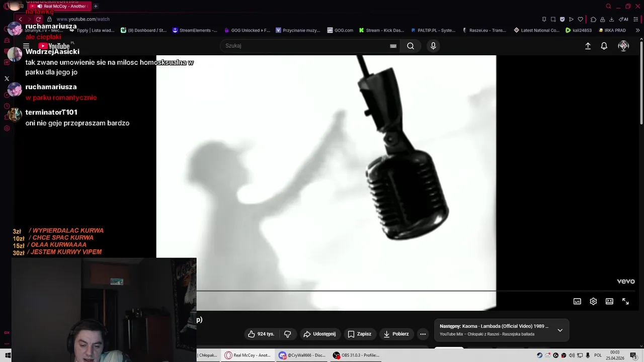The image size is (644, 362).
Task: Open YouTube notifications bell
Action: [604, 46]
